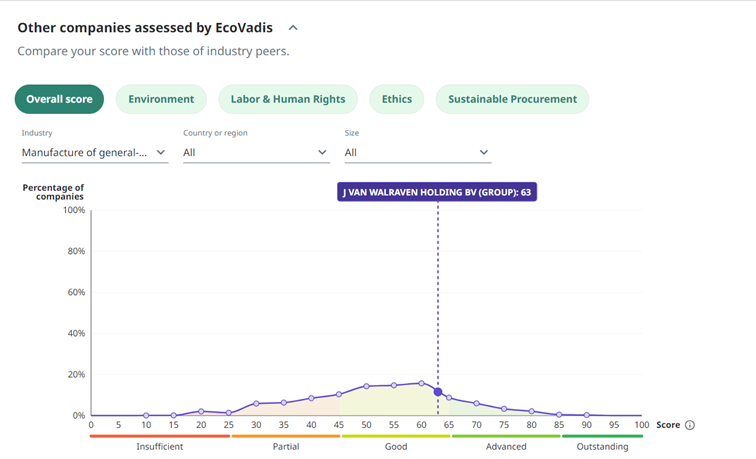Open the Industry dropdown
This screenshot has width=756, height=459.
tap(94, 152)
